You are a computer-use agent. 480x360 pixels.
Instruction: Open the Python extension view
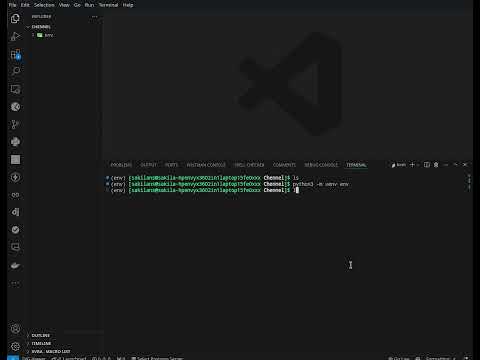(15, 142)
